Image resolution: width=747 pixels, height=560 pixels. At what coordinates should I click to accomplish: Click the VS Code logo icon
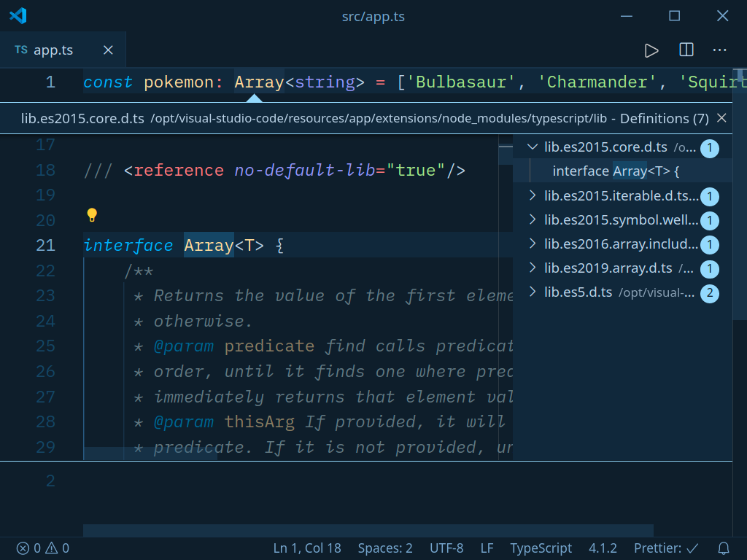[18, 16]
